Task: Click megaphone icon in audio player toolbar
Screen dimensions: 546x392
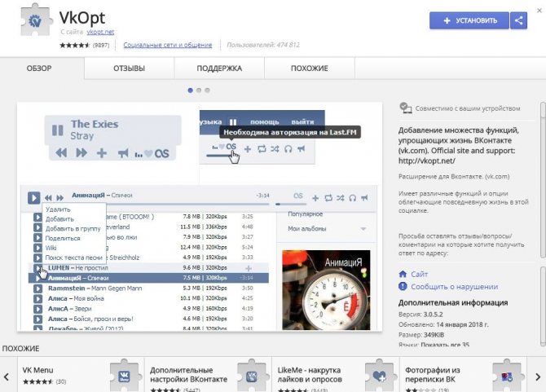Action: 364,198
